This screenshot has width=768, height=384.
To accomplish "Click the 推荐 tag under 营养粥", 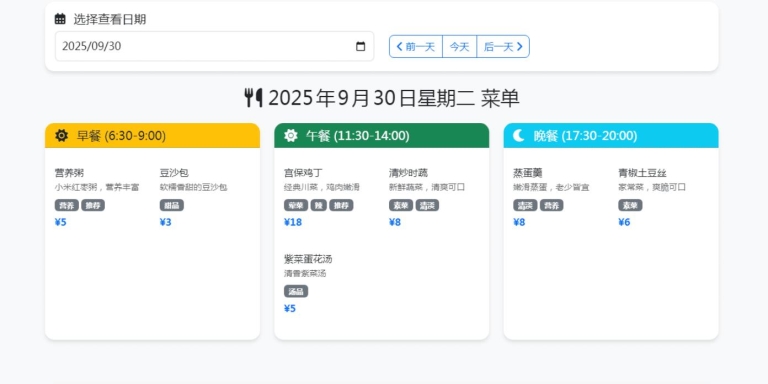I will pos(93,205).
